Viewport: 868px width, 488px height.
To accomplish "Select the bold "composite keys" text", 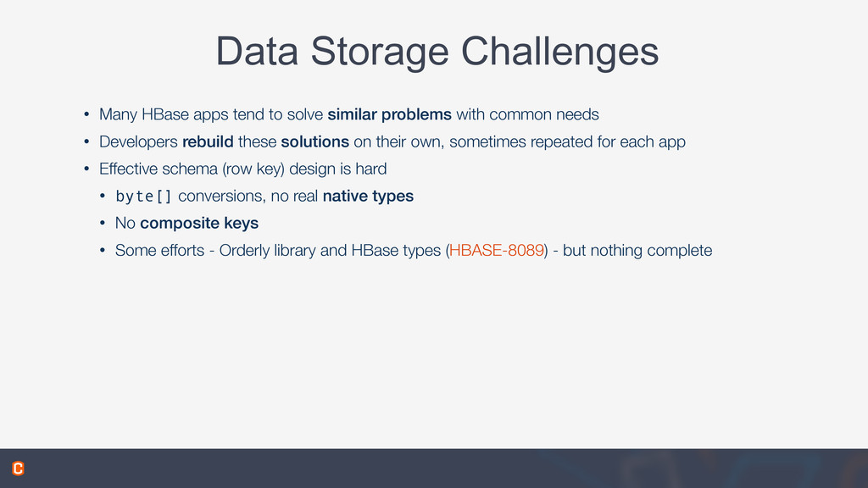I will (199, 223).
